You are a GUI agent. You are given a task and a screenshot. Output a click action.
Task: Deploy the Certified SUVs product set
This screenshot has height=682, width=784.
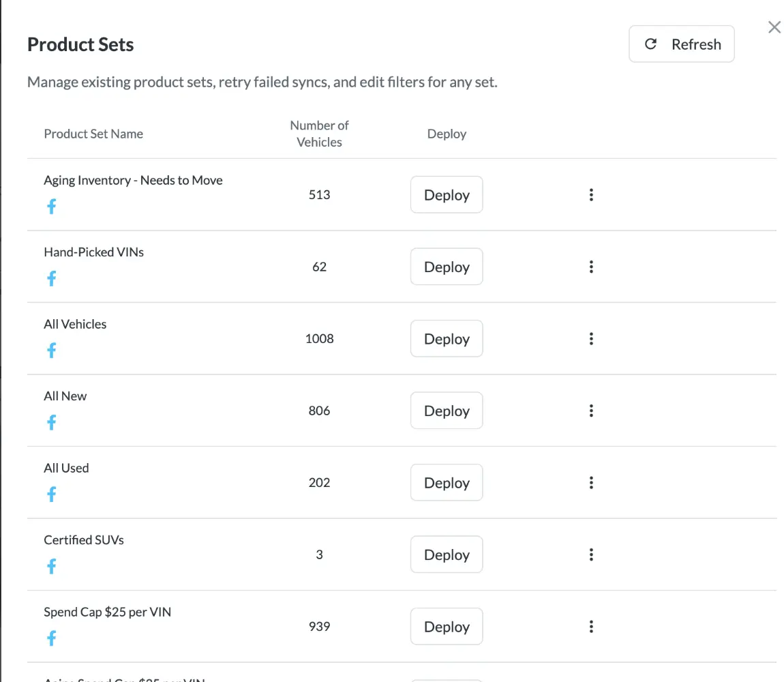coord(447,554)
